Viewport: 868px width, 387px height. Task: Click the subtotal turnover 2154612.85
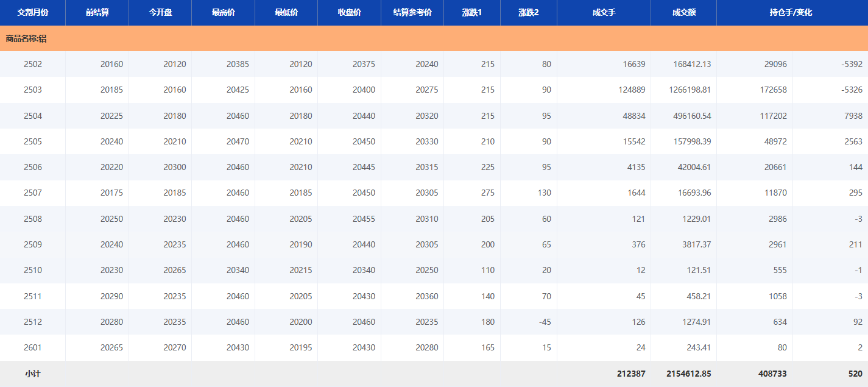coord(684,374)
